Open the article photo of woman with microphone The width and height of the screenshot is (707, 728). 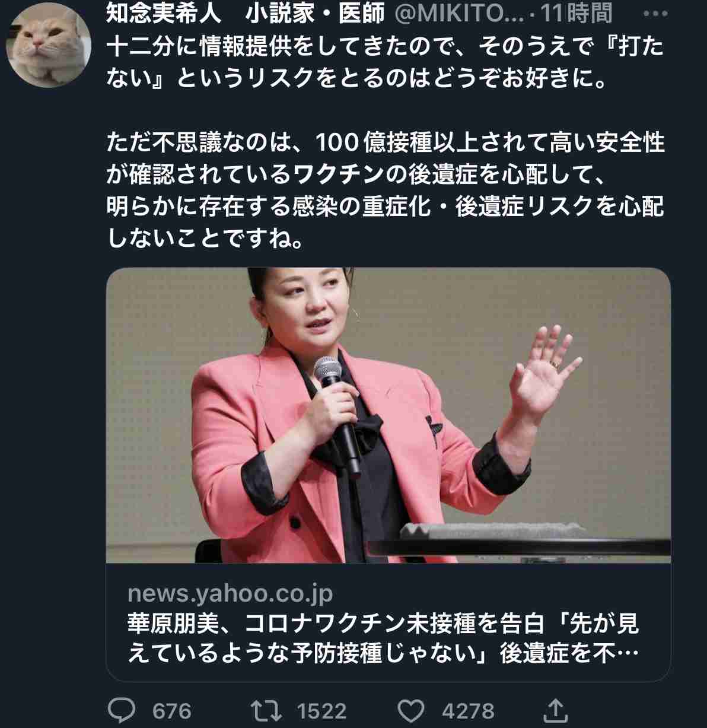[x=388, y=415]
